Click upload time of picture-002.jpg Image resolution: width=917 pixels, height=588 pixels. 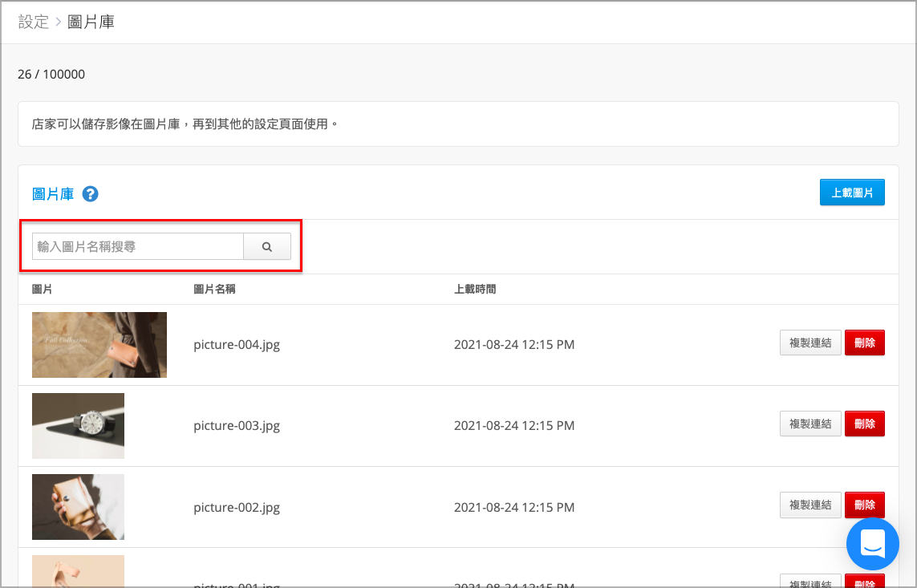click(x=514, y=507)
